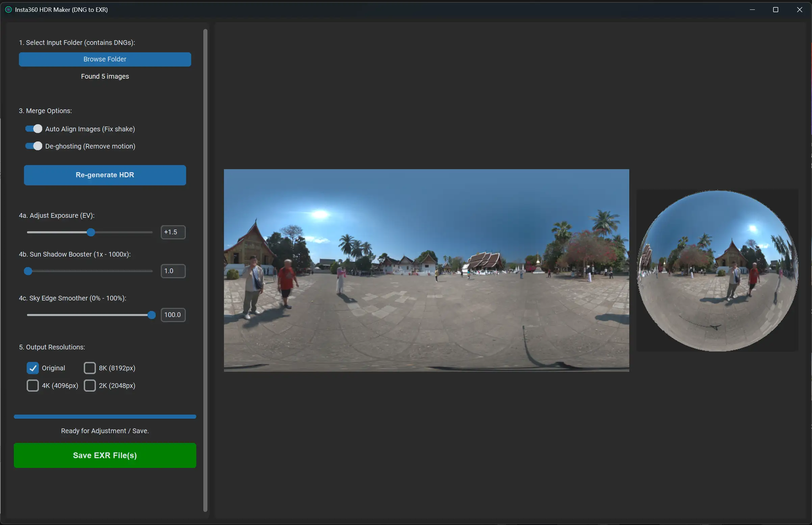Click the Sky Edge Smoother slider handle
Screen dimensions: 812x525
151,315
